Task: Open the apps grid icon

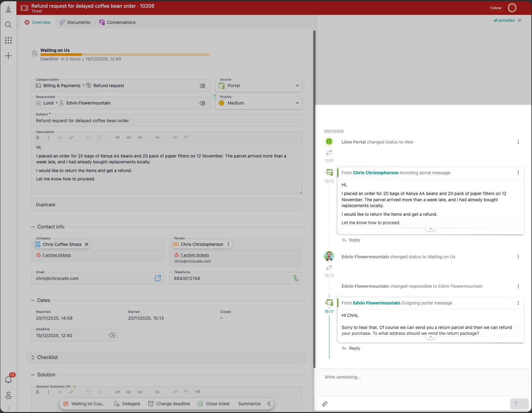Action: (8, 40)
